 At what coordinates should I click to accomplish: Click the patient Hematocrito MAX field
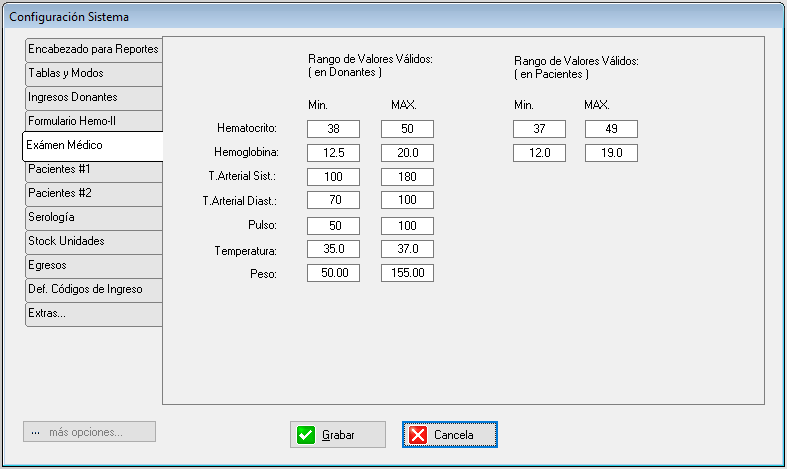(611, 129)
